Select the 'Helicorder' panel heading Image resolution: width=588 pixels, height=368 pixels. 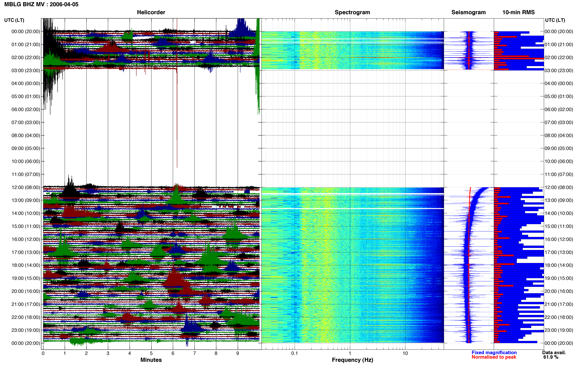151,12
